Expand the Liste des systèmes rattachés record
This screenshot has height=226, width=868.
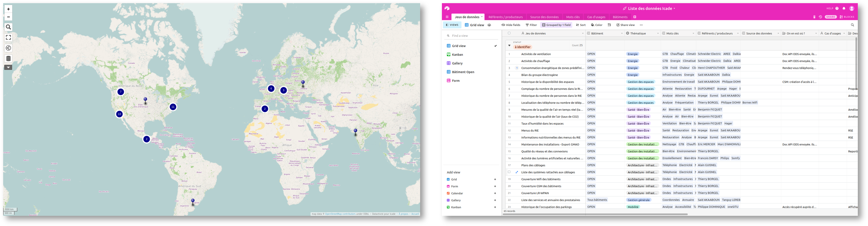click(517, 172)
